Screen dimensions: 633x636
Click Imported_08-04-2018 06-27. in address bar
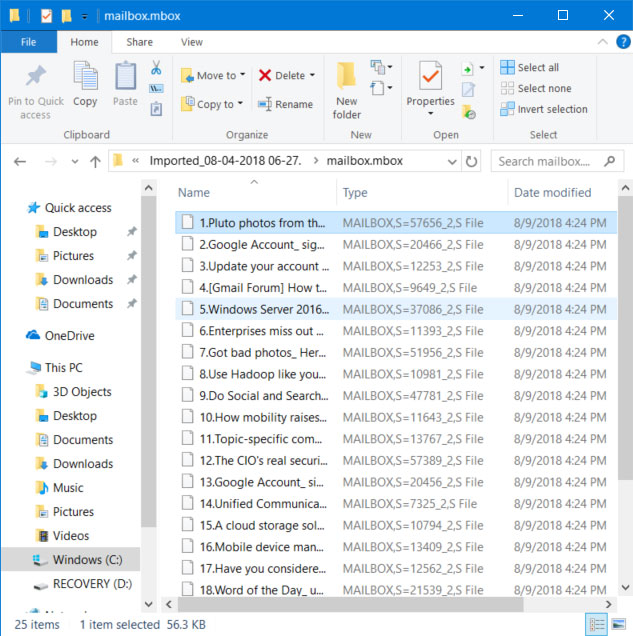point(225,161)
